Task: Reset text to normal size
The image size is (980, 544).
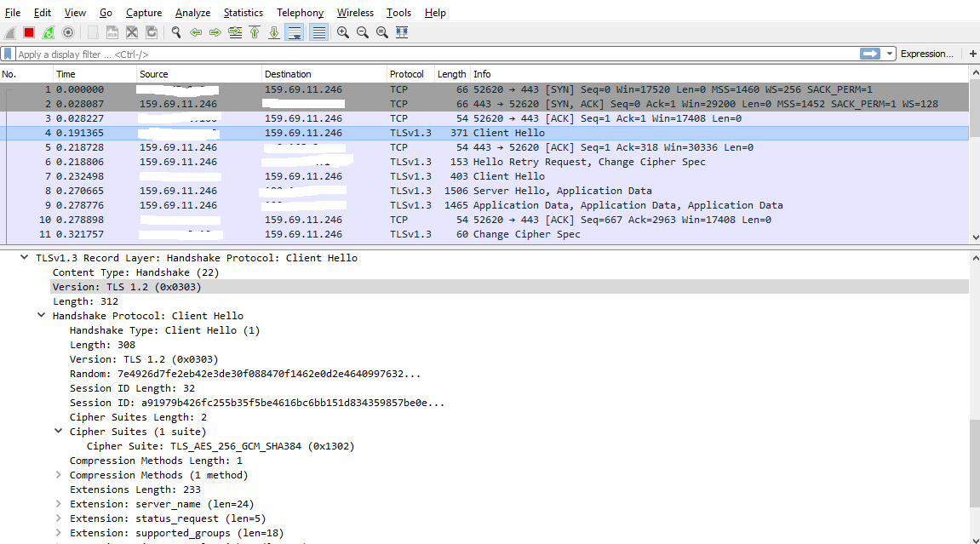Action: (x=382, y=32)
